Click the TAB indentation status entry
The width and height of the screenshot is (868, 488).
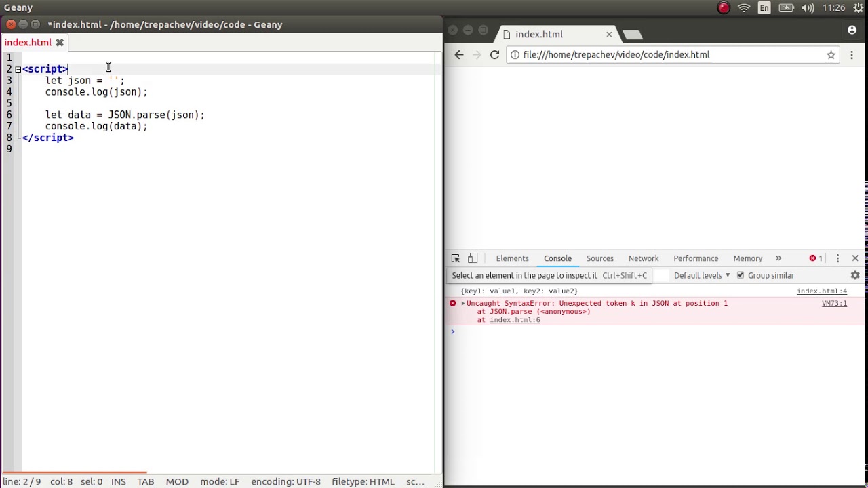(146, 482)
